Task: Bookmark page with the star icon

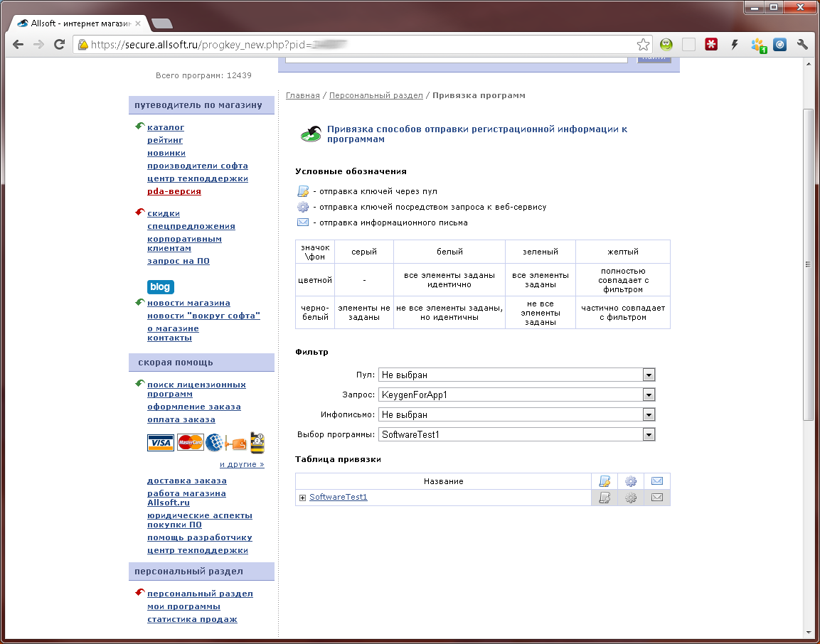Action: click(x=643, y=45)
